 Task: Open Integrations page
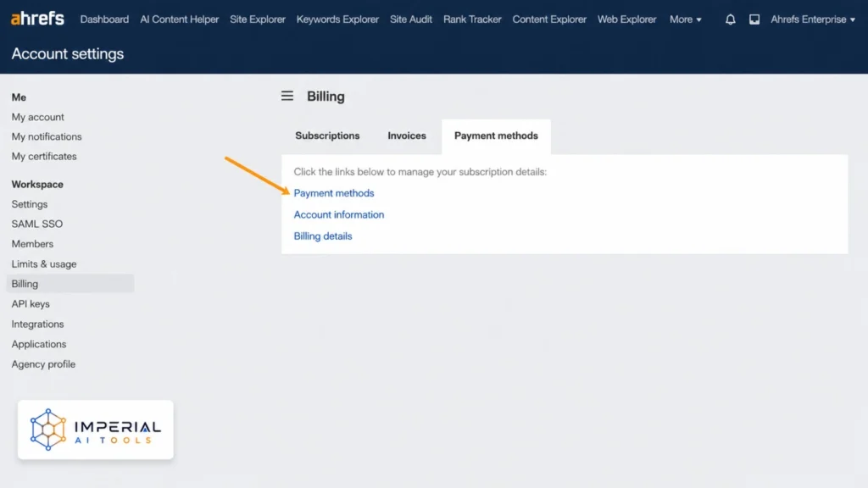(x=37, y=324)
